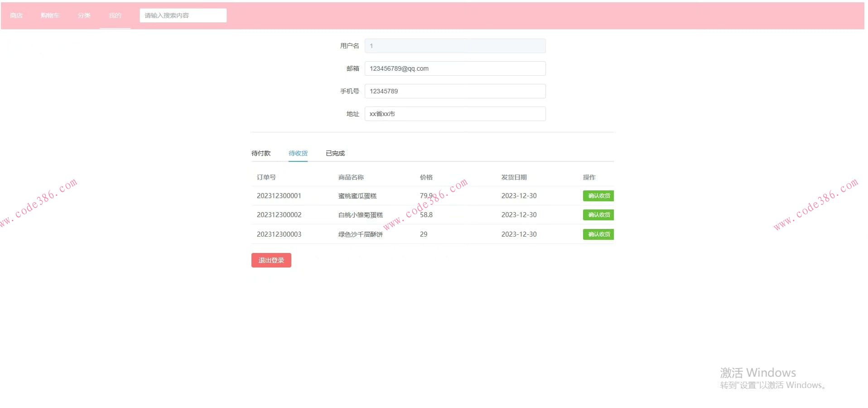Open the 购物车 page
Viewport: 868px width, 408px height.
point(50,15)
